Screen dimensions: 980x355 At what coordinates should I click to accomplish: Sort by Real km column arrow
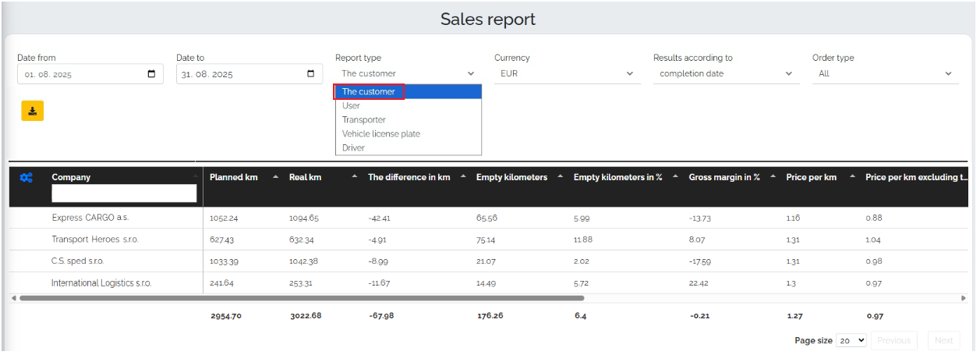(354, 178)
